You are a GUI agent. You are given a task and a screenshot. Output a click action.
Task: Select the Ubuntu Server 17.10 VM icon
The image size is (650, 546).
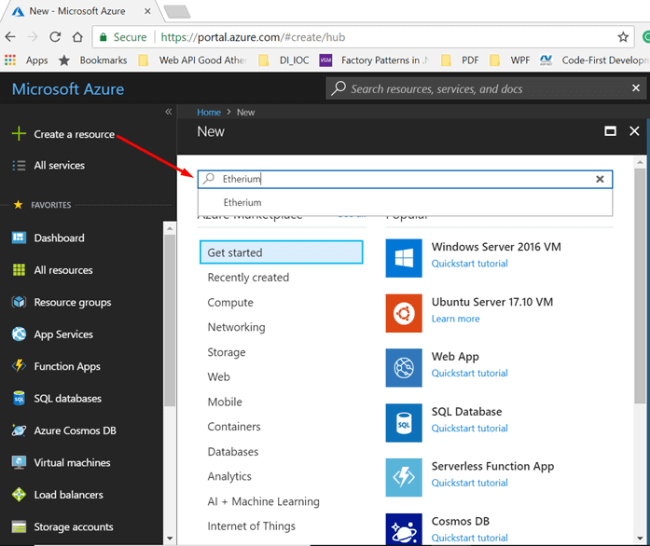pos(403,313)
